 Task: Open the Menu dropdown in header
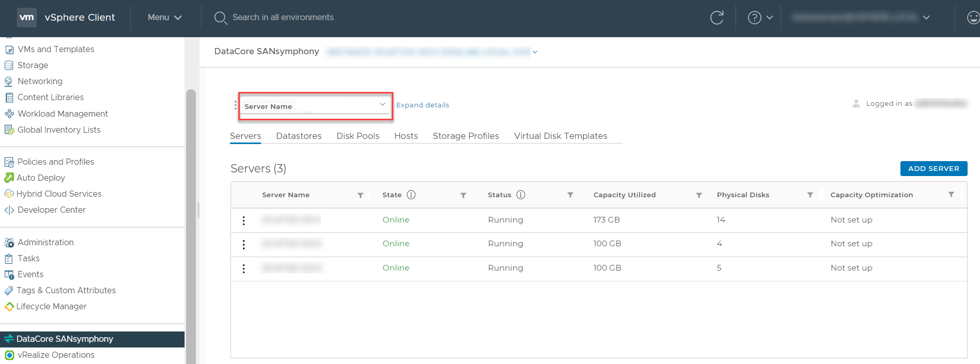click(x=164, y=18)
